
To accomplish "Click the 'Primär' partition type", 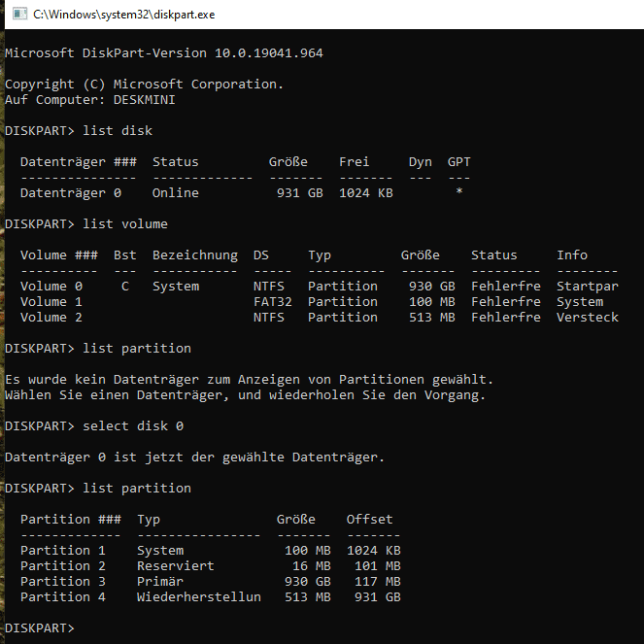I will 160,582.
